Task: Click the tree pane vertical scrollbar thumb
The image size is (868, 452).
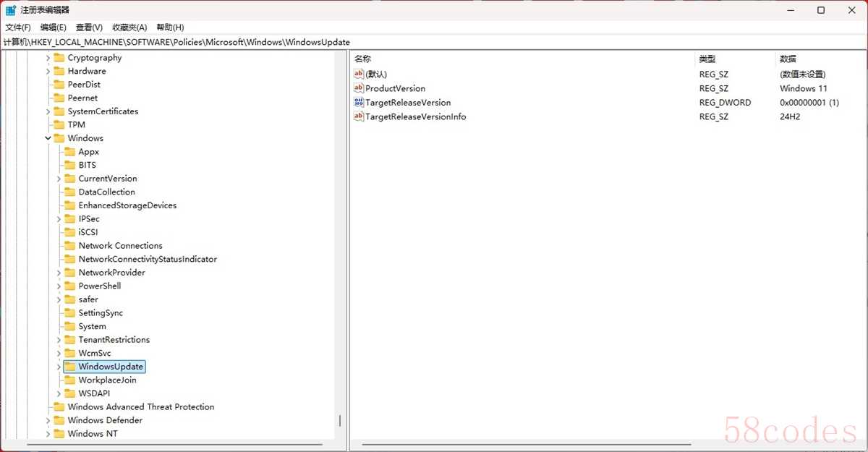Action: 340,421
